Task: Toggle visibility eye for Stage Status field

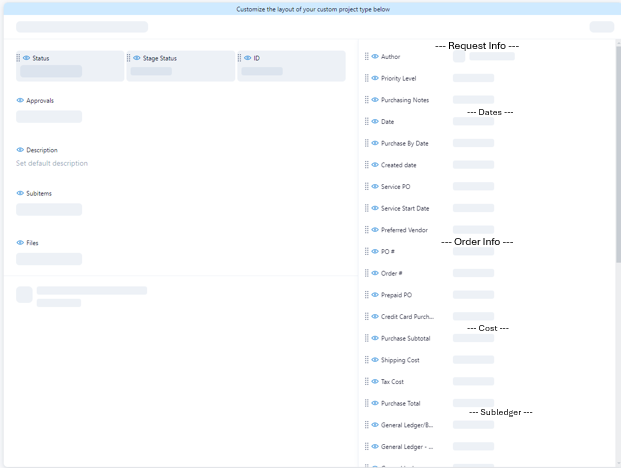Action: pos(137,58)
